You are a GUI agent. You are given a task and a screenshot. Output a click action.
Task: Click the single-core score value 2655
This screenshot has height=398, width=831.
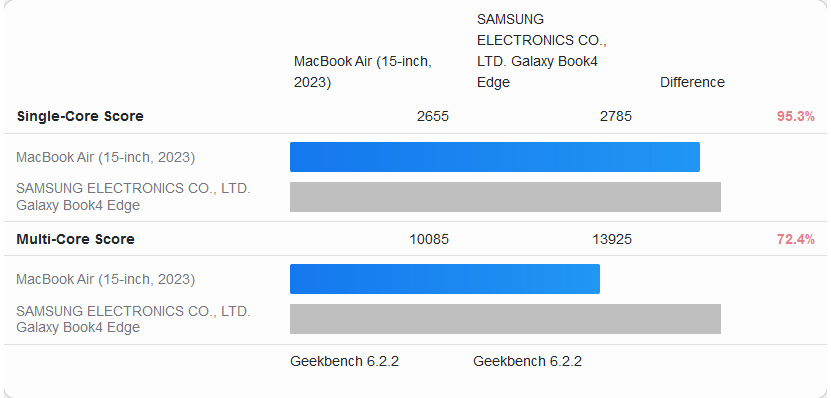432,116
